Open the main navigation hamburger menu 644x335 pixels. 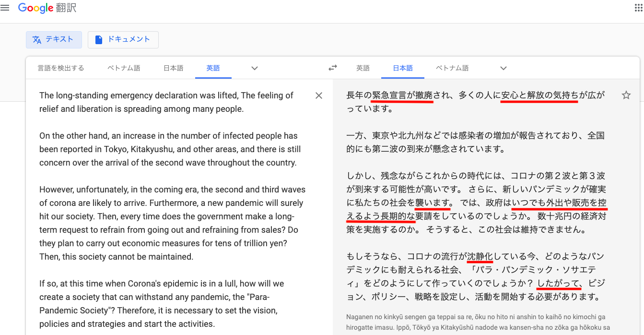pos(5,7)
